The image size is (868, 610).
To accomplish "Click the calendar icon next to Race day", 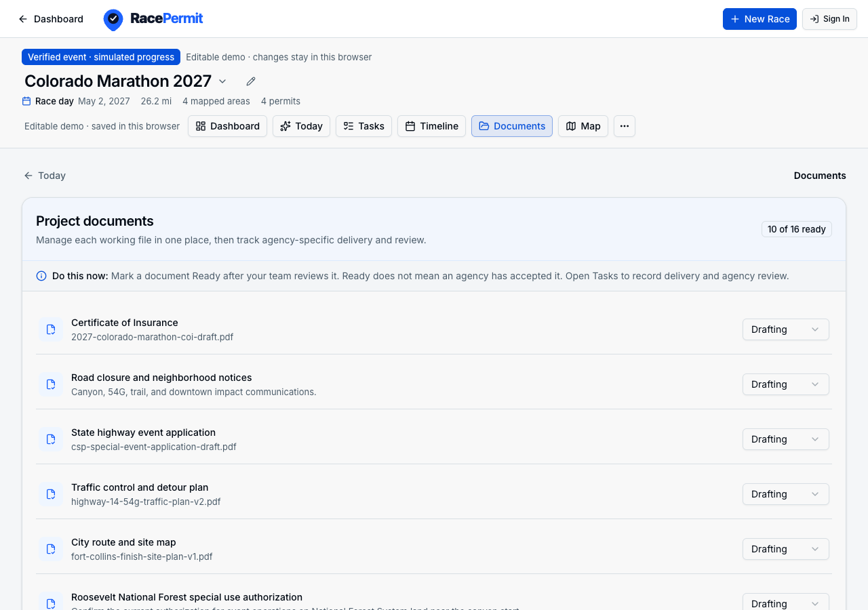I will point(26,101).
